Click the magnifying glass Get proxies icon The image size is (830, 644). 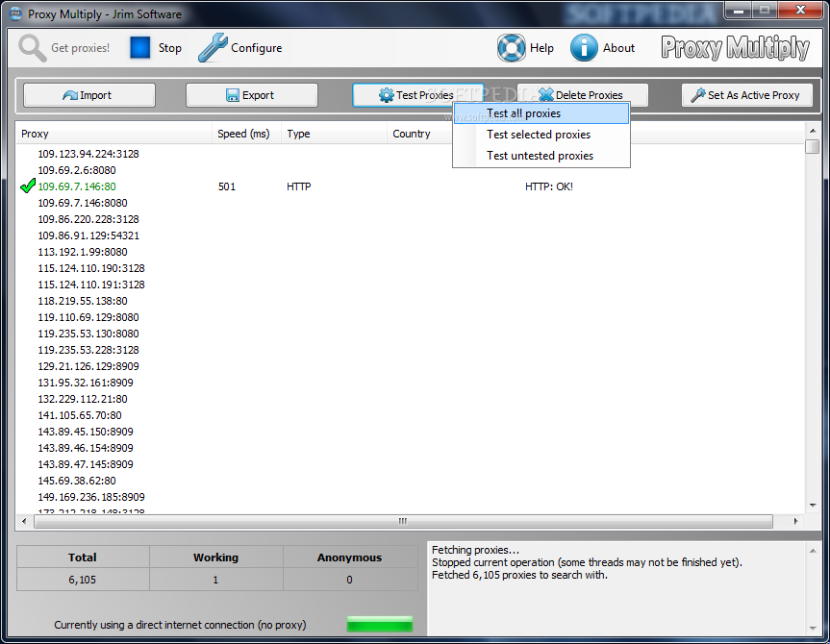click(x=33, y=48)
